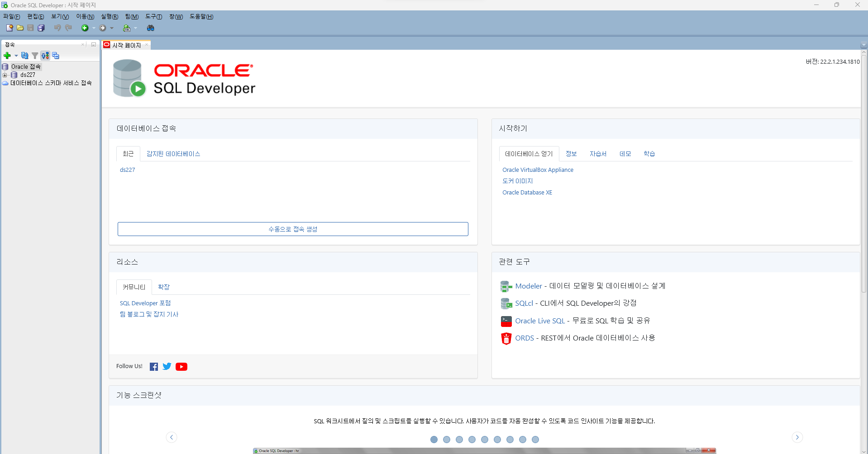The height and width of the screenshot is (454, 868).
Task: Click the 수동으로 접속 생성 button
Action: click(293, 229)
